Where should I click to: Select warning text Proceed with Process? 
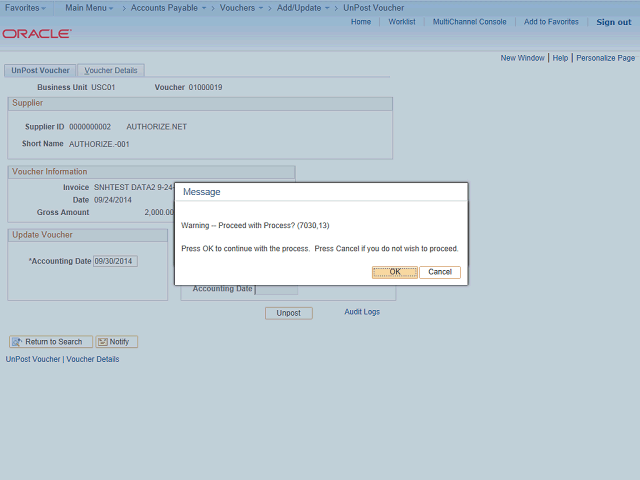click(x=256, y=225)
